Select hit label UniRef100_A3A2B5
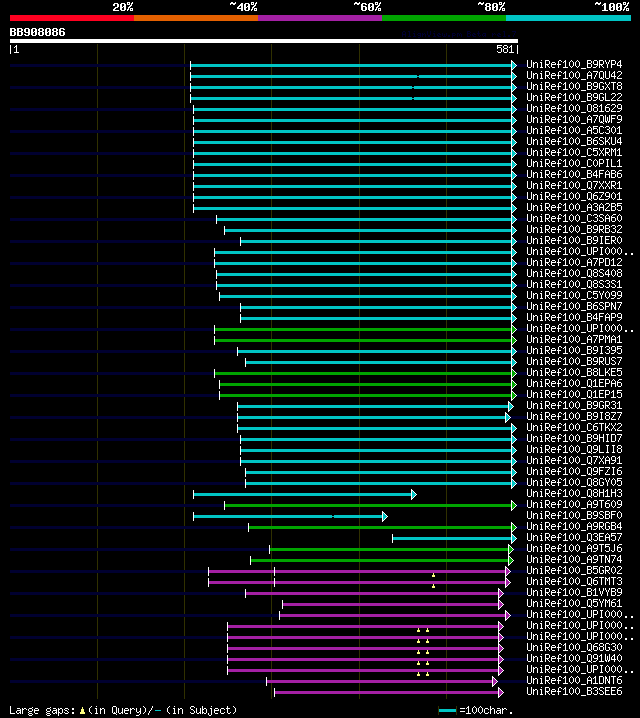The width and height of the screenshot is (640, 718). click(x=574, y=207)
